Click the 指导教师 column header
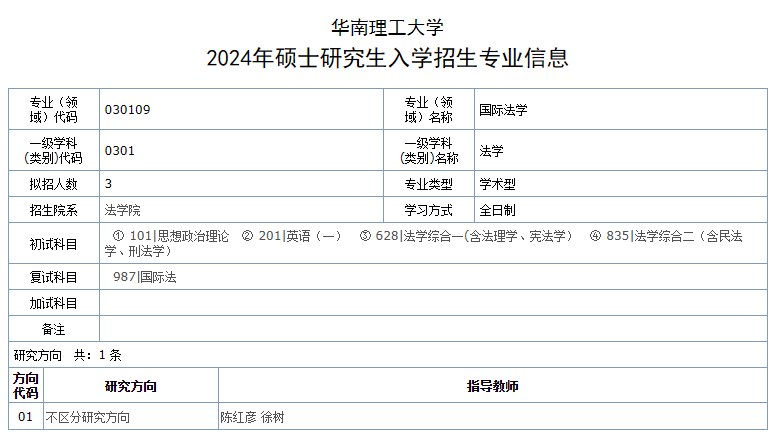 click(492, 386)
